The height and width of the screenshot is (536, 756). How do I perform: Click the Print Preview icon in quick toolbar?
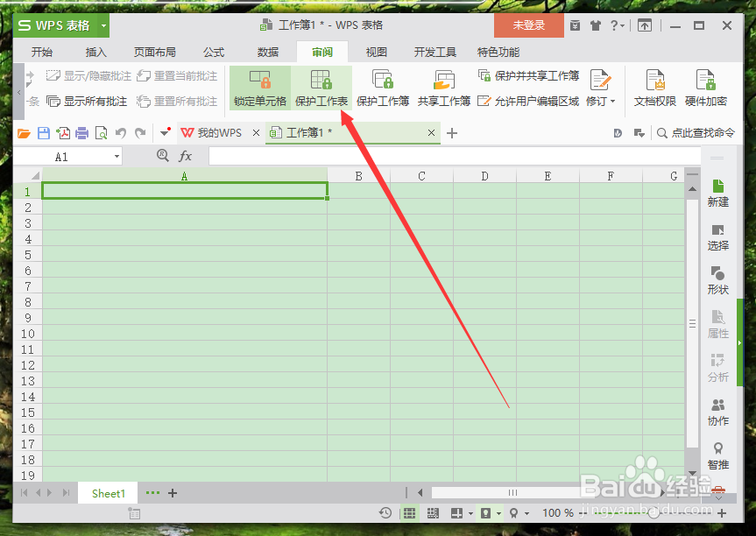[100, 132]
